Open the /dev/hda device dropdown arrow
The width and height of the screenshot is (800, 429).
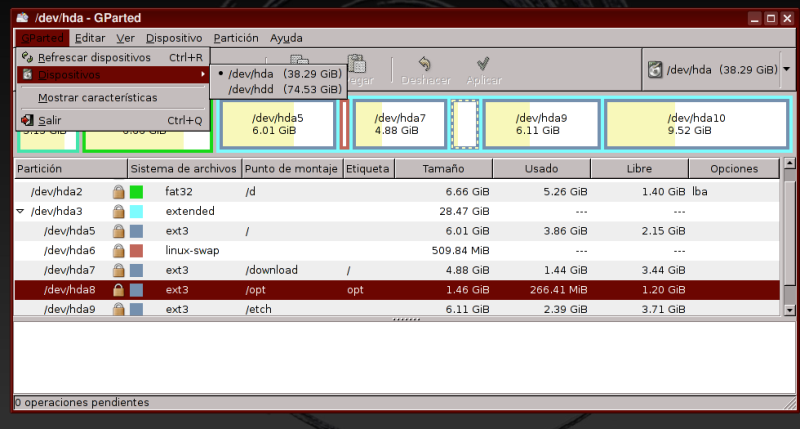pyautogui.click(x=788, y=70)
